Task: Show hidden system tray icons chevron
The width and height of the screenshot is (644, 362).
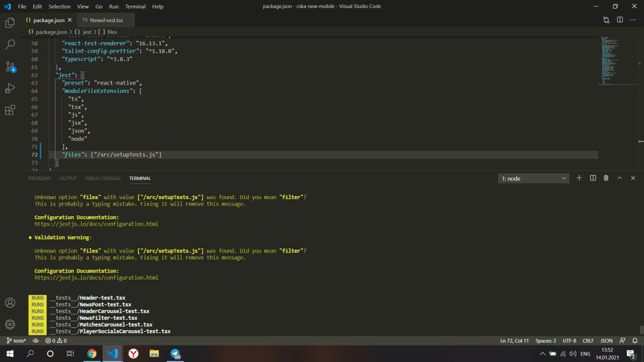Action: (542, 354)
